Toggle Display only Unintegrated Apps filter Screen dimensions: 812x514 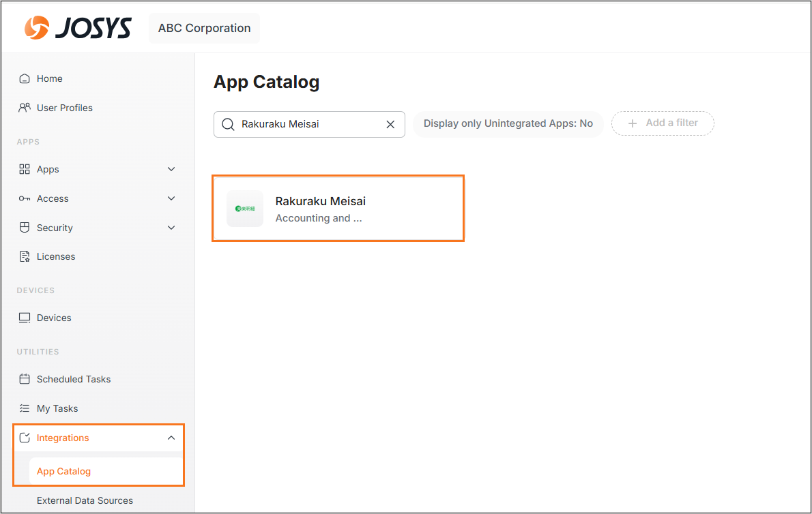[508, 124]
